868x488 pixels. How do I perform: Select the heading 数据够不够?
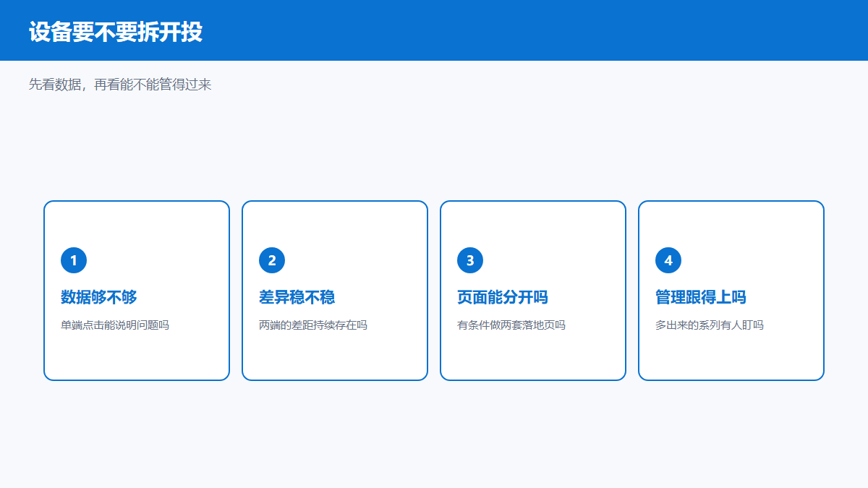[99, 297]
